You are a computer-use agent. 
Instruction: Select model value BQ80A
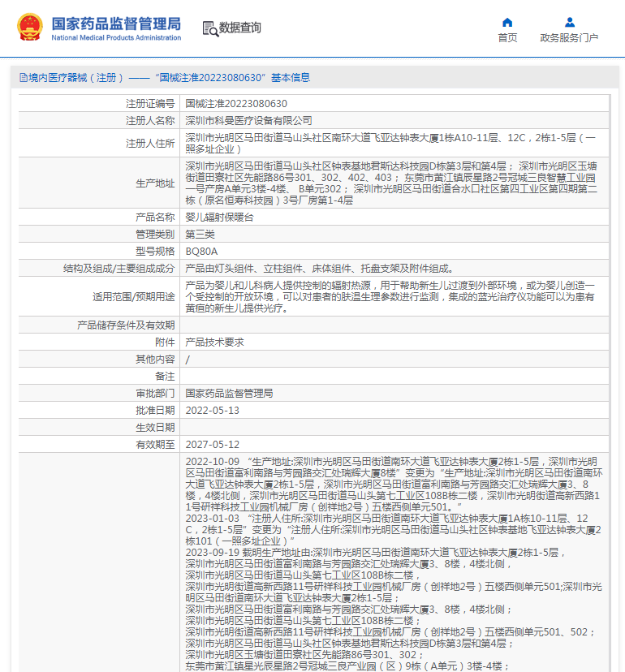coord(201,252)
